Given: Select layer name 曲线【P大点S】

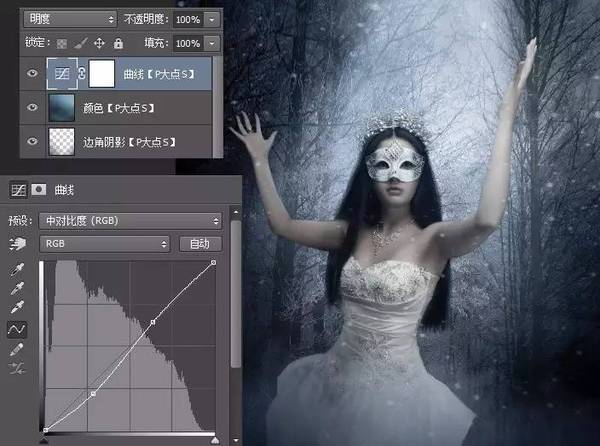Looking at the screenshot, I should click(x=159, y=74).
